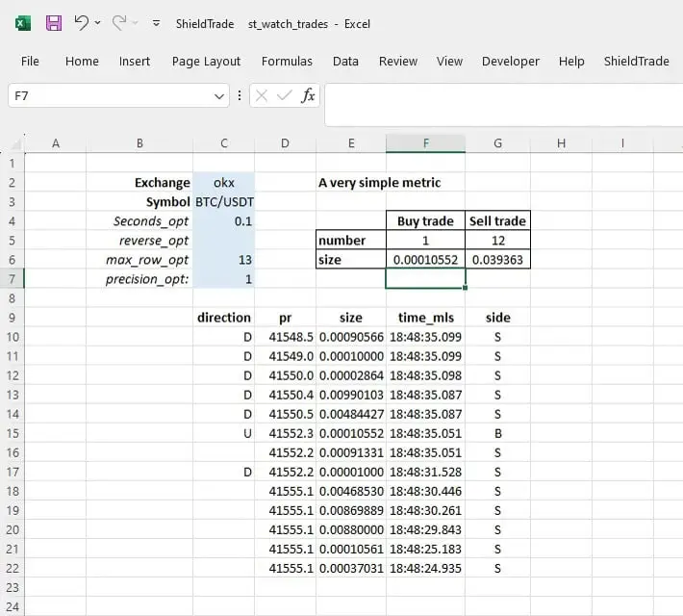
Task: Open the File menu
Action: coord(30,61)
